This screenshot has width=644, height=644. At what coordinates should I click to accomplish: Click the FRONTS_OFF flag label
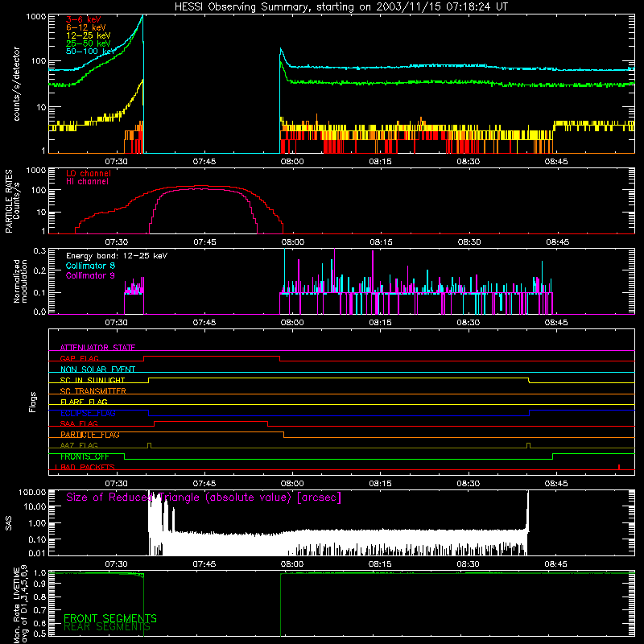point(85,456)
